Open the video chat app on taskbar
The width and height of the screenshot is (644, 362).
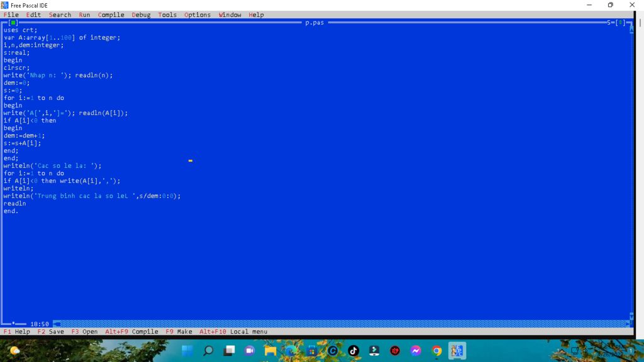[250, 351]
